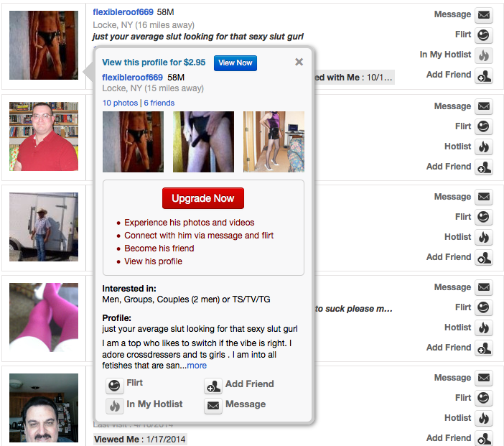Image resolution: width=504 pixels, height=446 pixels.
Task: Remove flexibleroof669 row from In My Hotlist
Action: (484, 55)
